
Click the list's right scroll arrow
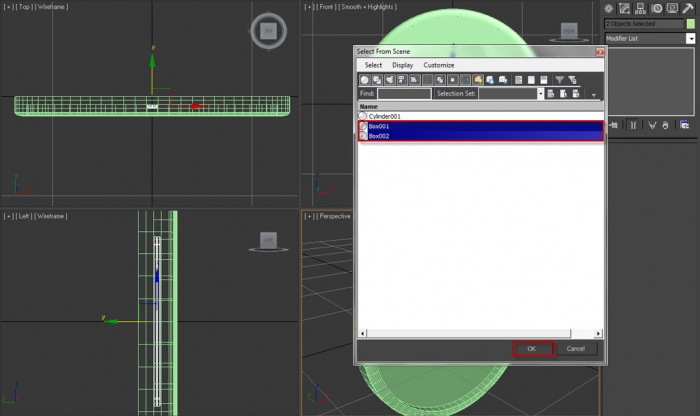(x=598, y=333)
